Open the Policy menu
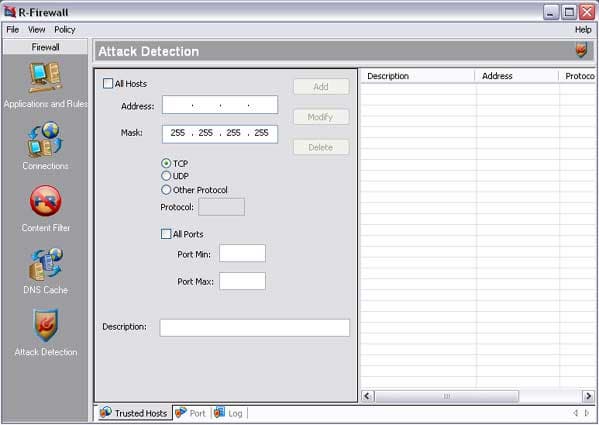The image size is (599, 425). pyautogui.click(x=65, y=29)
